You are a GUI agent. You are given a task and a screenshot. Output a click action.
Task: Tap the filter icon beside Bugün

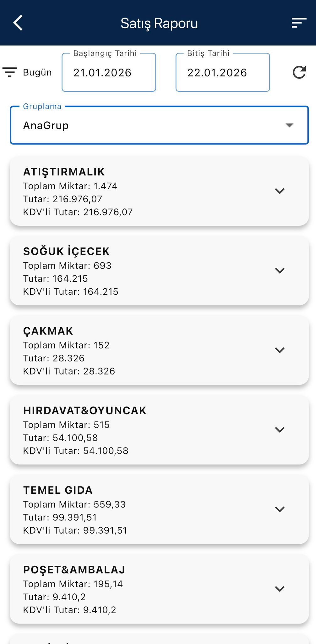[x=10, y=72]
